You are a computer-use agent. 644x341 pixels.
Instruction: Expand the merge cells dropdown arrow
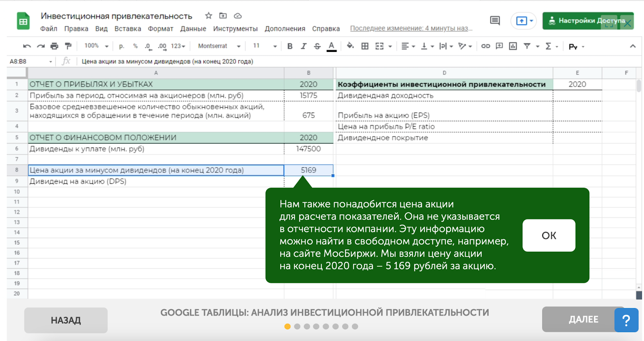coord(390,47)
